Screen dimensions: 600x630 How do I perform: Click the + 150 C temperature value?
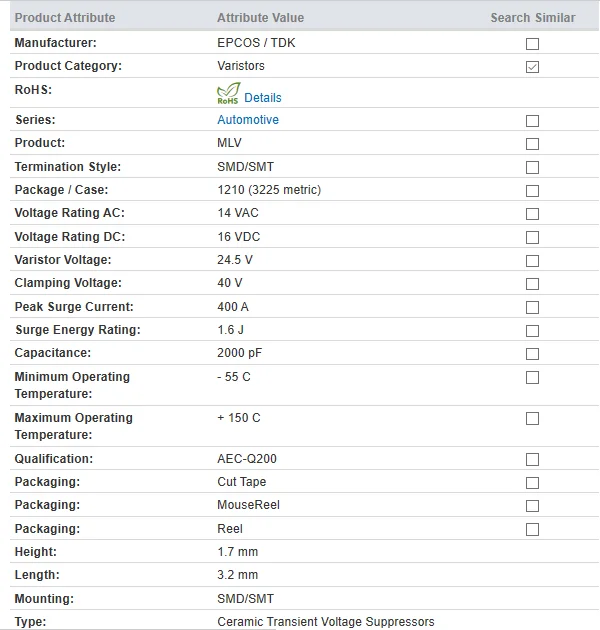coord(239,417)
